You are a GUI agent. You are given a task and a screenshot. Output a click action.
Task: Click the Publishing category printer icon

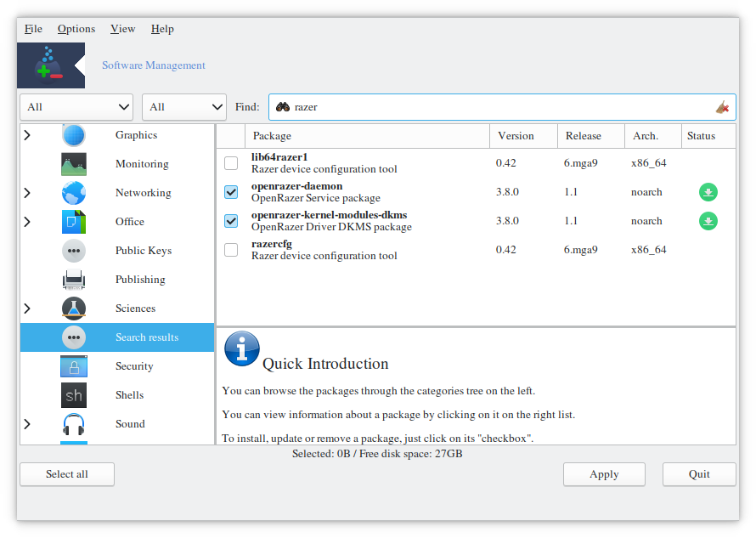(74, 280)
